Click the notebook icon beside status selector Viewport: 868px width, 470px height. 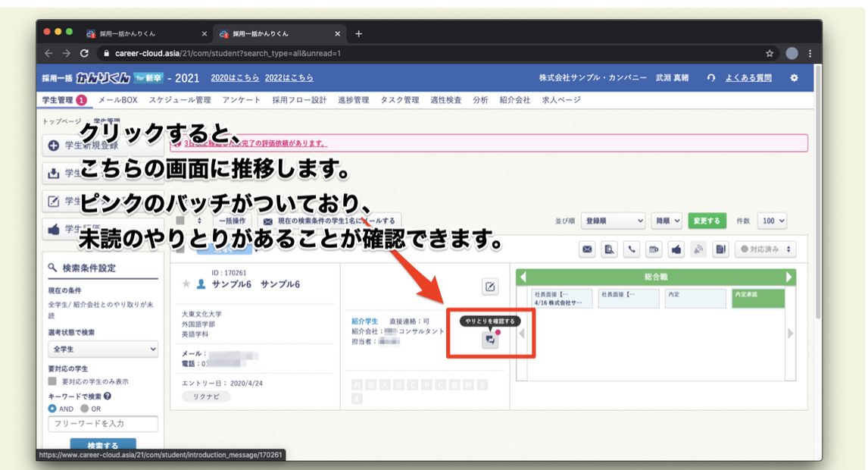[721, 249]
